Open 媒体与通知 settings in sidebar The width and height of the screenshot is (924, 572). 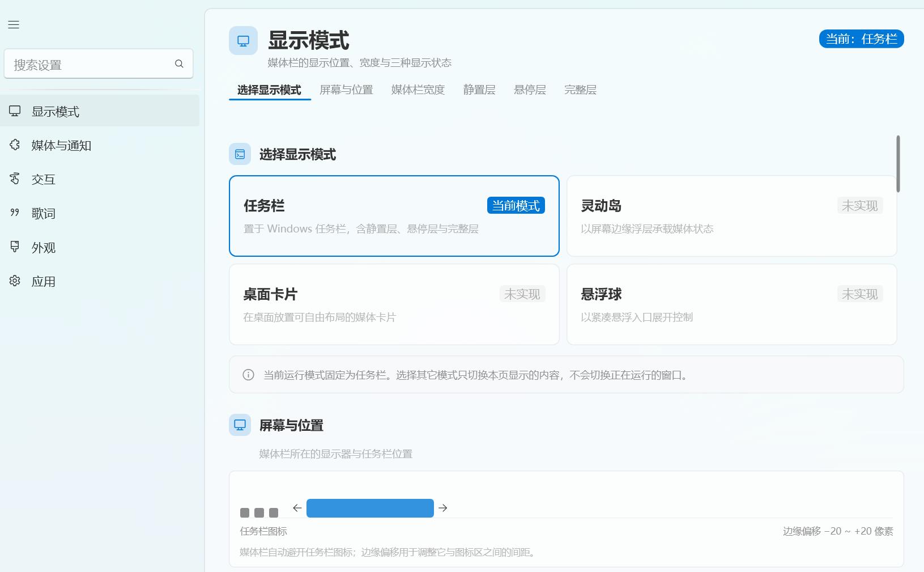point(100,145)
